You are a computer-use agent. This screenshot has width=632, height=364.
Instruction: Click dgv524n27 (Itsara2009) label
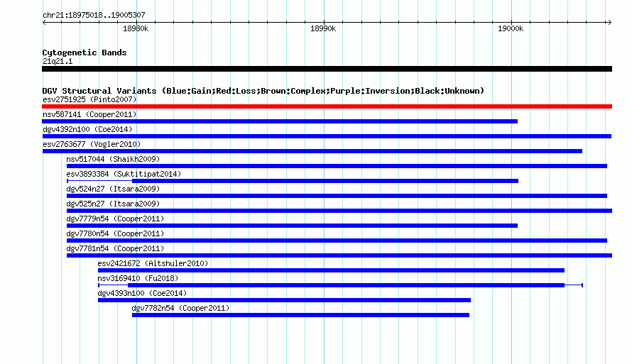(113, 189)
